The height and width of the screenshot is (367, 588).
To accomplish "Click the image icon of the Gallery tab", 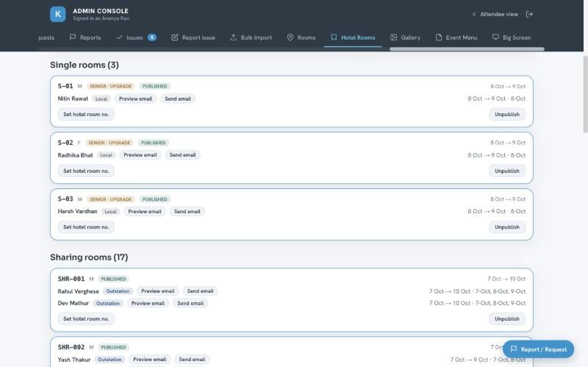I will [393, 38].
